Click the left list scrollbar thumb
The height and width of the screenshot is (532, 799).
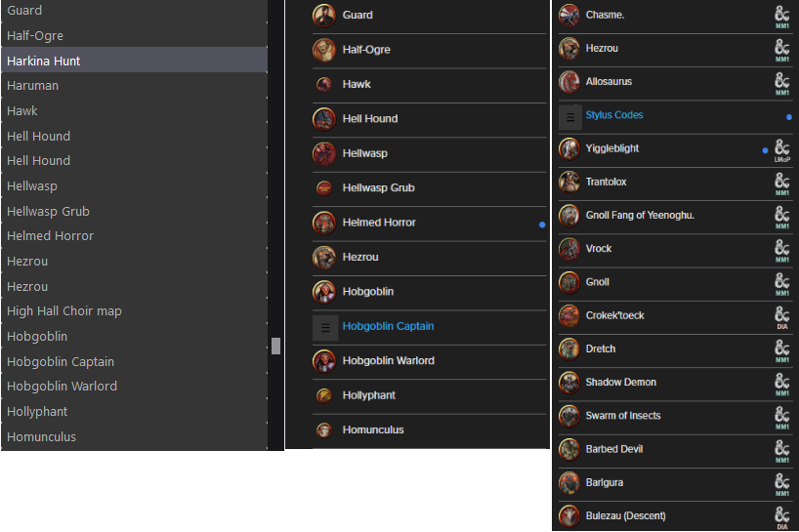tap(275, 346)
